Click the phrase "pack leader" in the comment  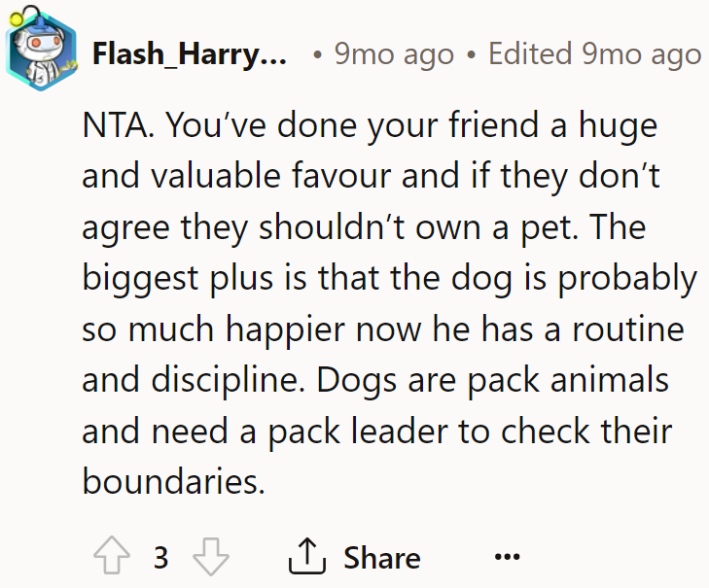click(x=358, y=432)
